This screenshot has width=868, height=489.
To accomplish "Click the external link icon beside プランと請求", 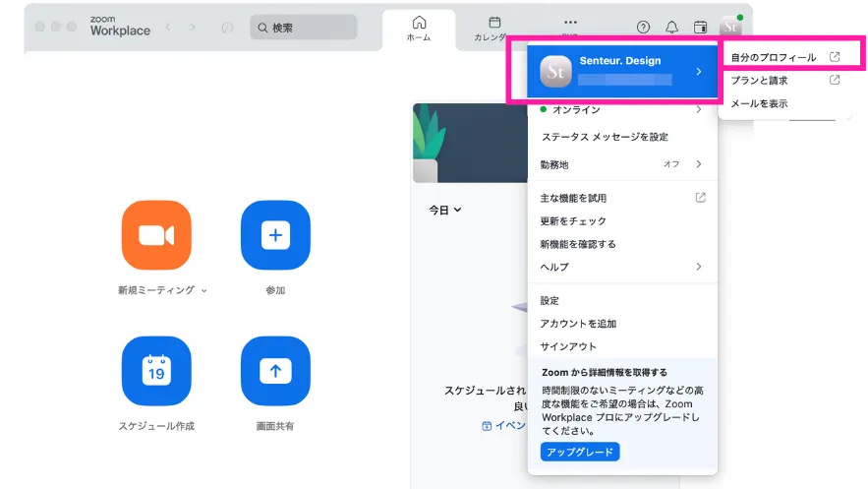I will (x=835, y=80).
